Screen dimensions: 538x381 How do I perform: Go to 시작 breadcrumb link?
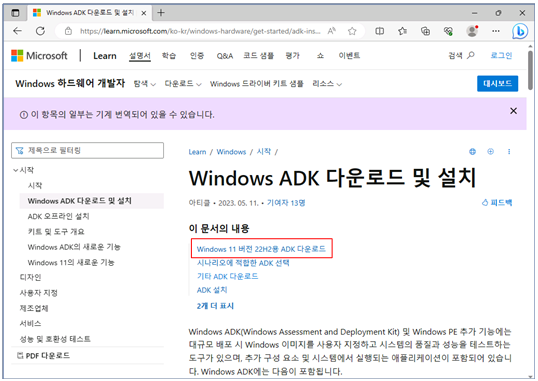pos(264,152)
